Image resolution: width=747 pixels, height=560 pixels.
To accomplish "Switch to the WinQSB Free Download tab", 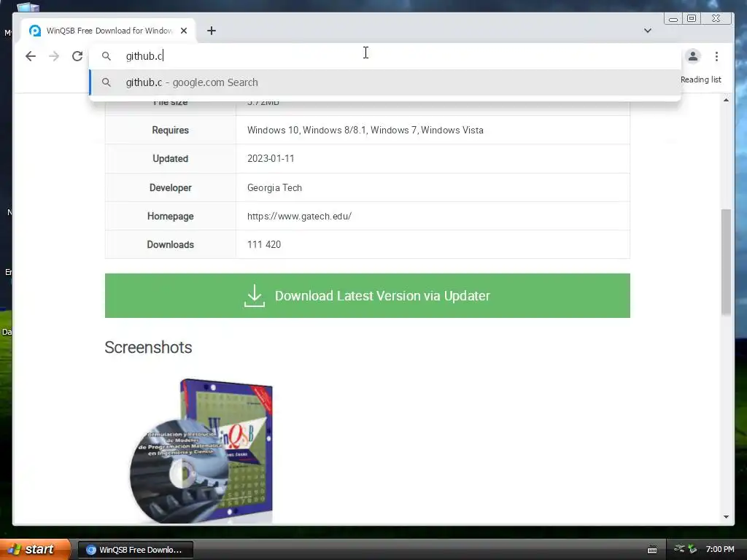I will coord(109,31).
